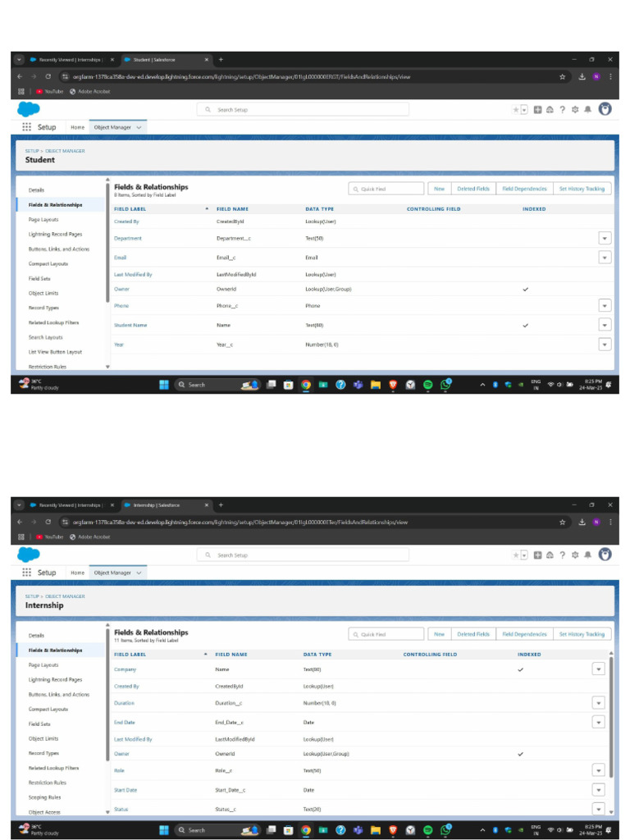The width and height of the screenshot is (630, 840).
Task: Click the Setup gear icon on Internship page
Action: pyautogui.click(x=575, y=555)
